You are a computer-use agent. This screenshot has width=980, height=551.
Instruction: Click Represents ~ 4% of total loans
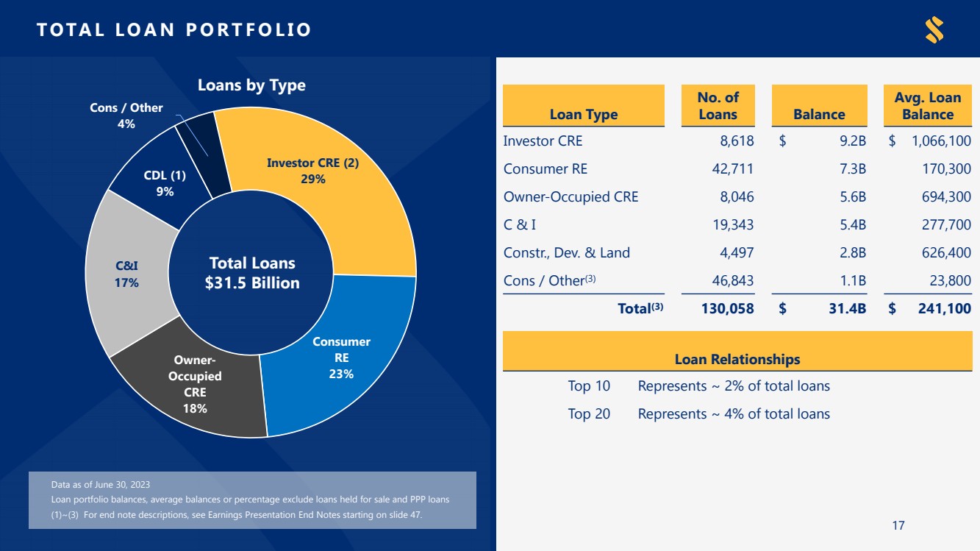point(734,413)
